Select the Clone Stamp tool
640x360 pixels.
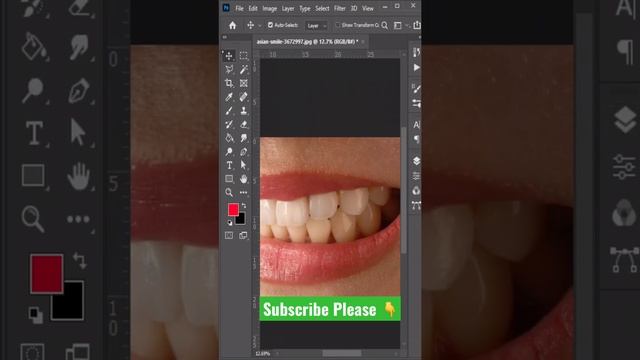point(244,111)
